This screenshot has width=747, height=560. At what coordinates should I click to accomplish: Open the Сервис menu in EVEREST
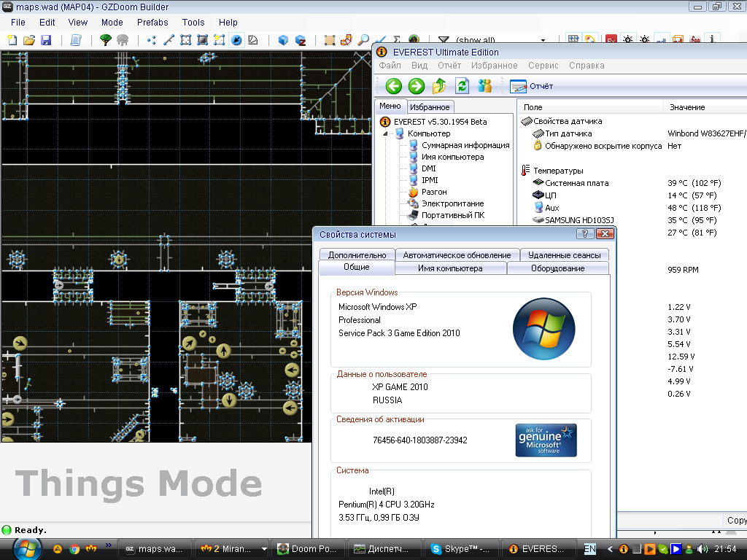coord(543,66)
